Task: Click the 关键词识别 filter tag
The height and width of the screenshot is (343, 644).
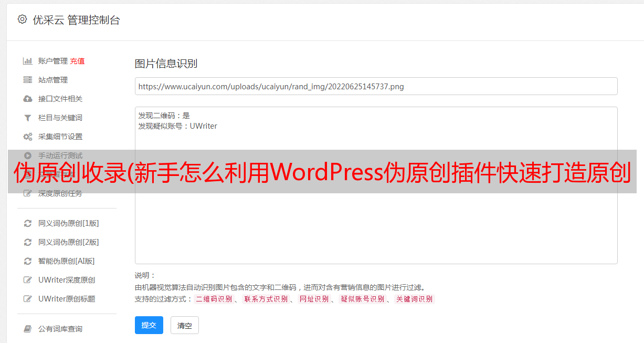Action: (414, 299)
